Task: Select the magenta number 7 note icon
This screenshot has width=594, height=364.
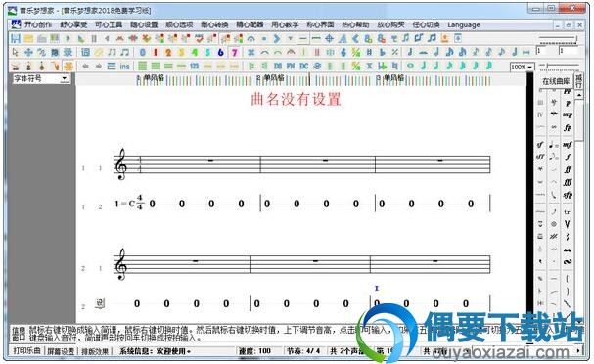Action: [235, 52]
